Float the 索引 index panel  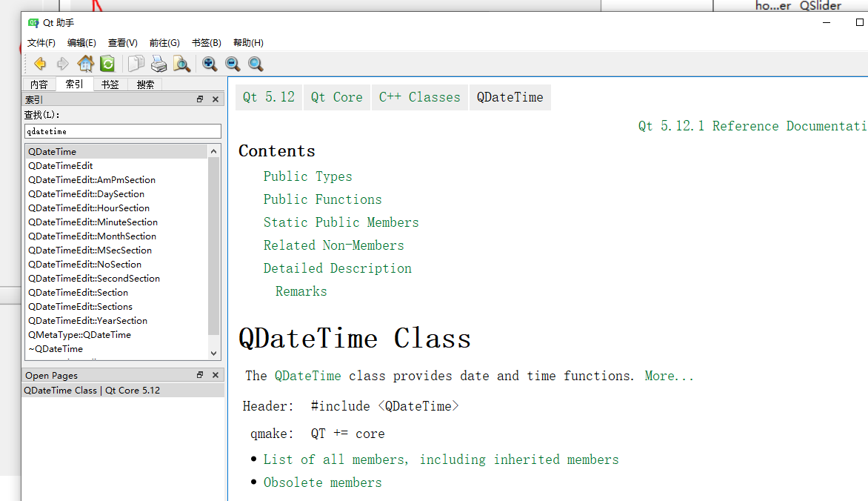(x=200, y=99)
